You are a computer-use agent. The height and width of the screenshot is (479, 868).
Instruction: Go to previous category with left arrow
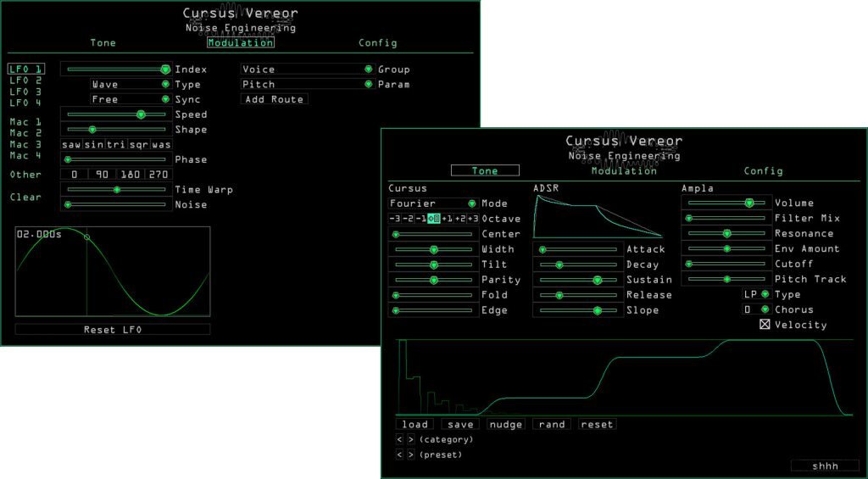click(x=400, y=440)
